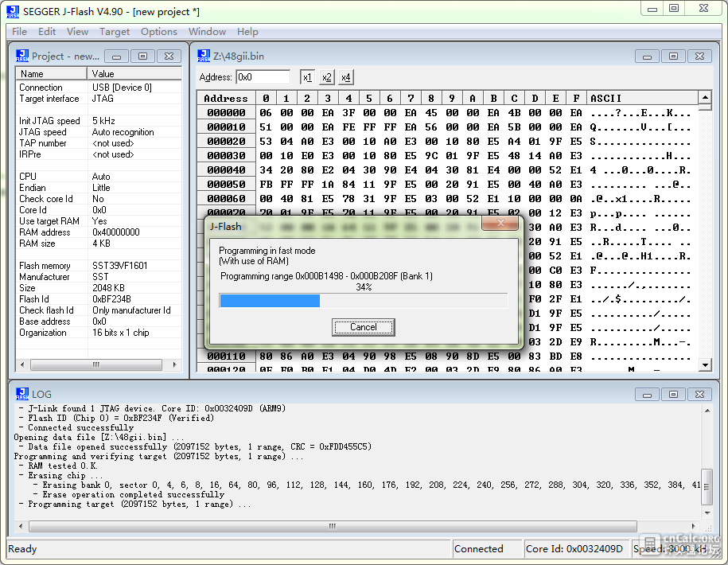The width and height of the screenshot is (728, 565).
Task: Click LOG vertical scrollbar down arrow
Action: 707,513
